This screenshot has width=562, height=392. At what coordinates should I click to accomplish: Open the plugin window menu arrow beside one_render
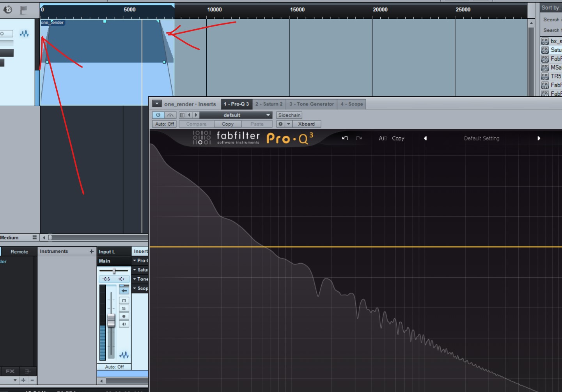pyautogui.click(x=156, y=104)
